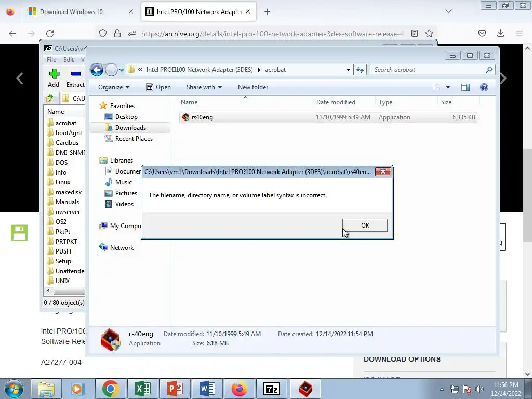Click OK in the error dialog
532x399 pixels.
pyautogui.click(x=365, y=225)
